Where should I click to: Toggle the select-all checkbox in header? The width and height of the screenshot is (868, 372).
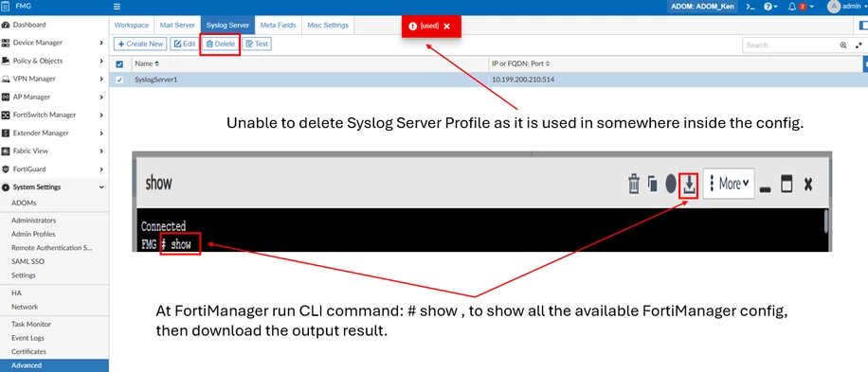click(119, 64)
